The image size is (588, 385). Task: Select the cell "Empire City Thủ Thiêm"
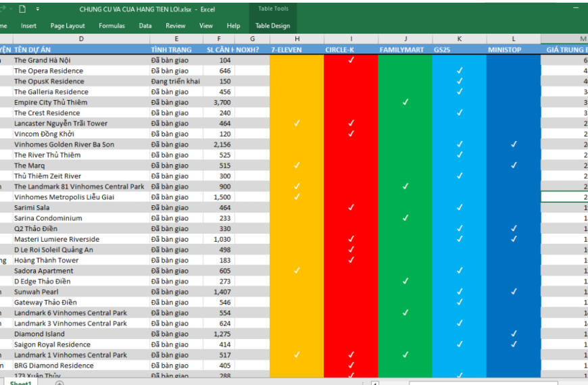coord(81,102)
